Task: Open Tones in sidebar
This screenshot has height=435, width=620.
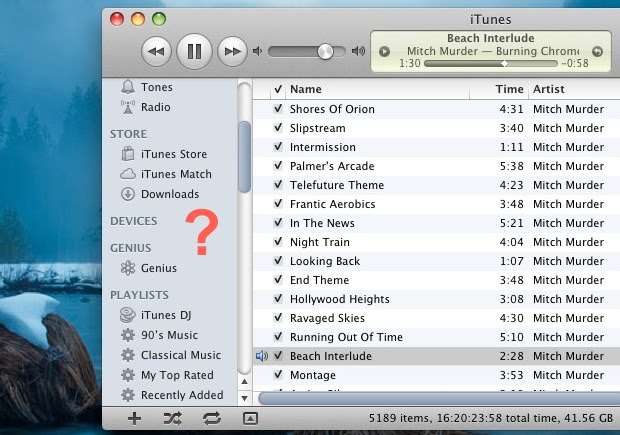Action: (157, 87)
